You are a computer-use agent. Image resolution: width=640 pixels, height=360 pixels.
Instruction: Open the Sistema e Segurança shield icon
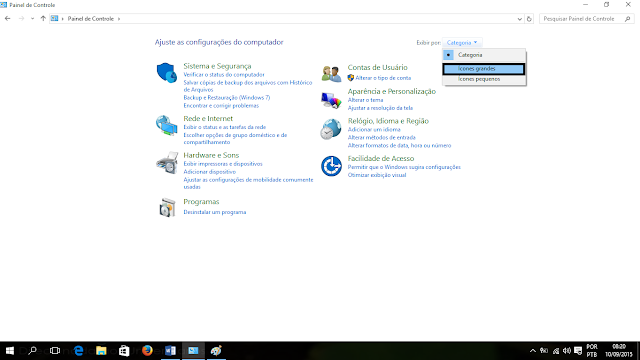point(167,73)
